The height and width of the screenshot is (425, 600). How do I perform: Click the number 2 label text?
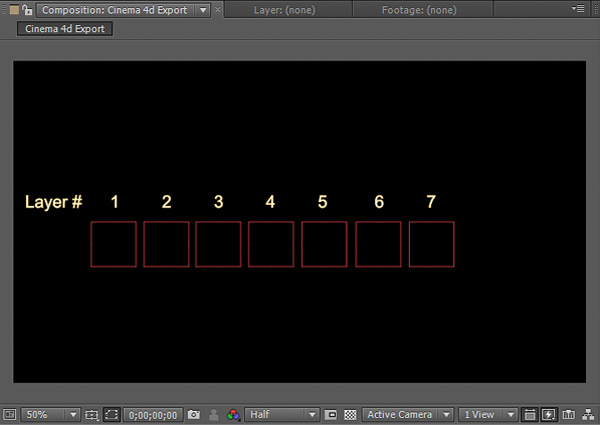[x=166, y=202]
